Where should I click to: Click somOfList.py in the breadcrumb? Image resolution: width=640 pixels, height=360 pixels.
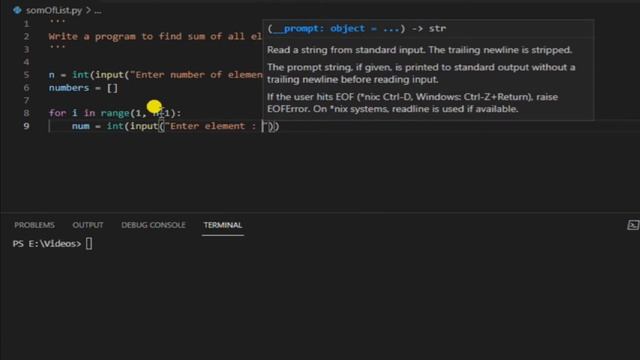(x=54, y=10)
